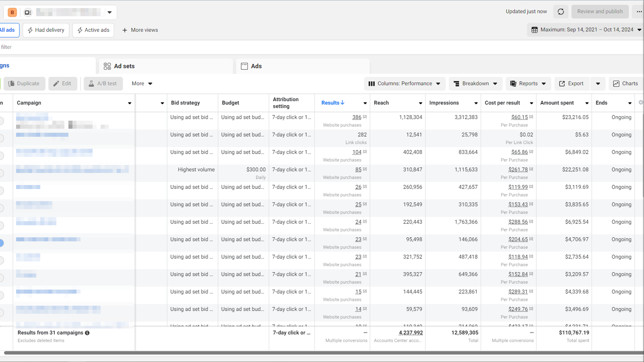
Task: Click the refresh data icon
Action: click(x=561, y=12)
